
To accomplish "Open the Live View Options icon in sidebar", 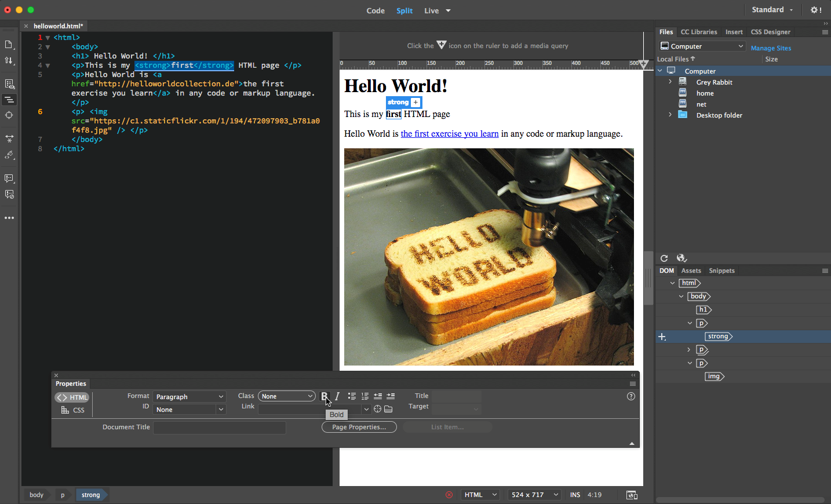I will pos(9,84).
